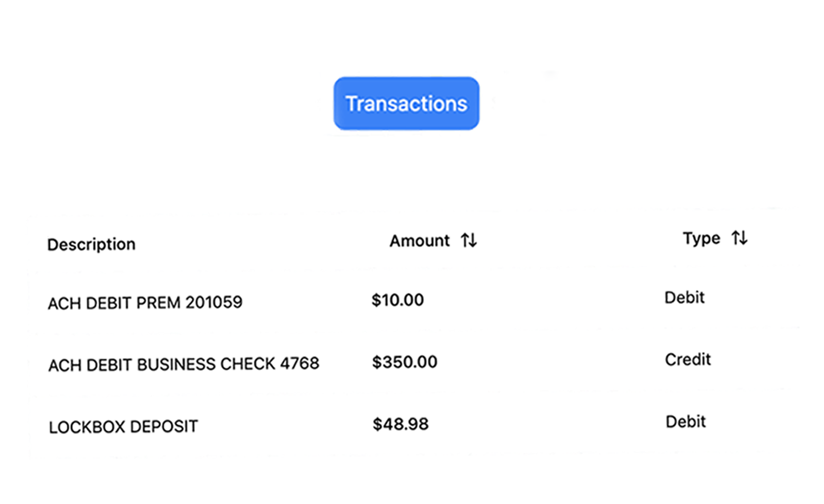Click the Credit type cell
The image size is (824, 504).
click(x=687, y=359)
